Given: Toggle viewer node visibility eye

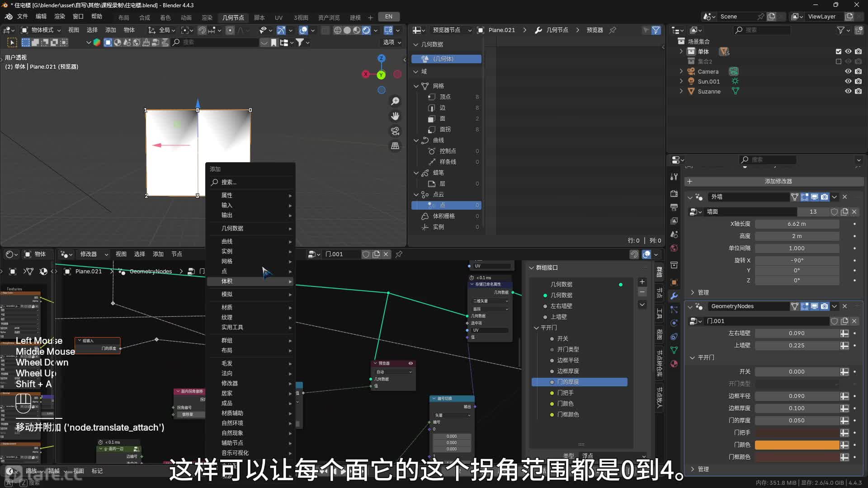Looking at the screenshot, I should pyautogui.click(x=410, y=363).
